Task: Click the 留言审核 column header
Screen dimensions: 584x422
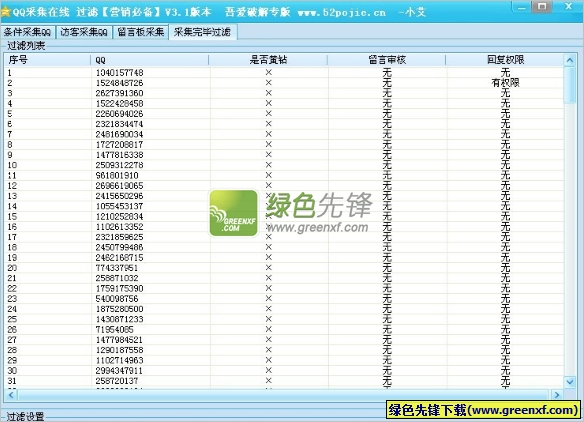Action: (x=387, y=60)
